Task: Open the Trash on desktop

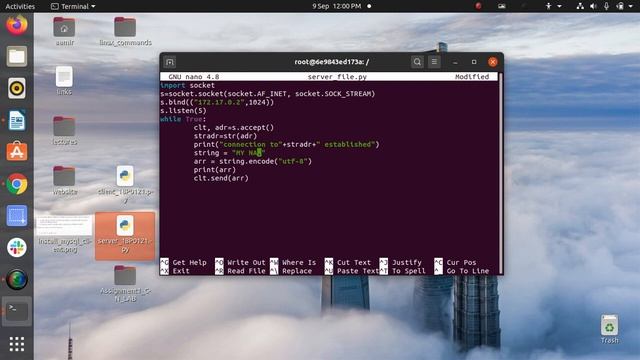Action: (x=609, y=329)
